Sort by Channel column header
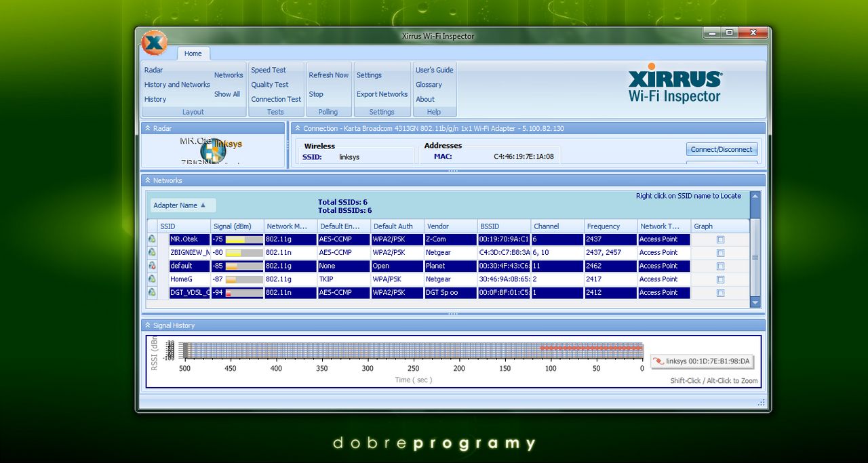The image size is (868, 463). point(557,226)
